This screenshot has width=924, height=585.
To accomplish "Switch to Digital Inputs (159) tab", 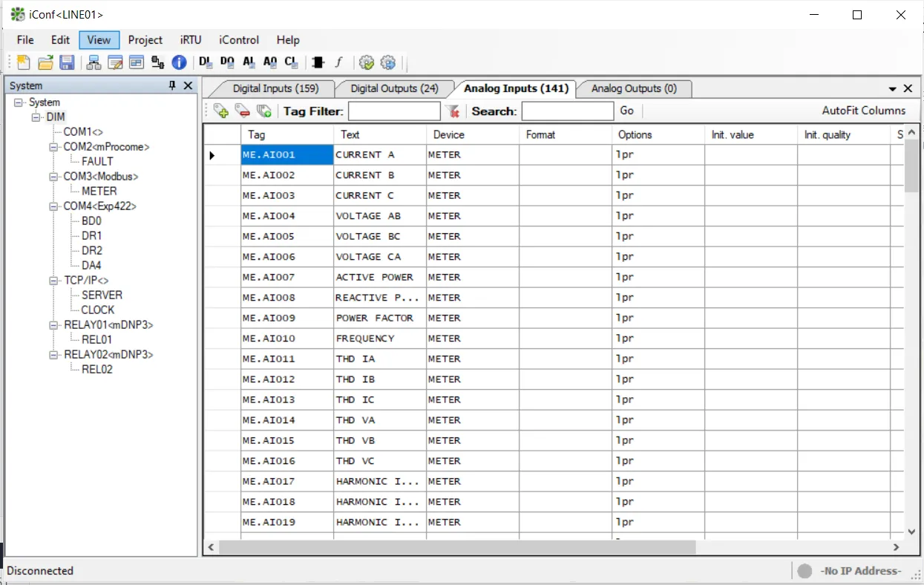I will coord(275,88).
